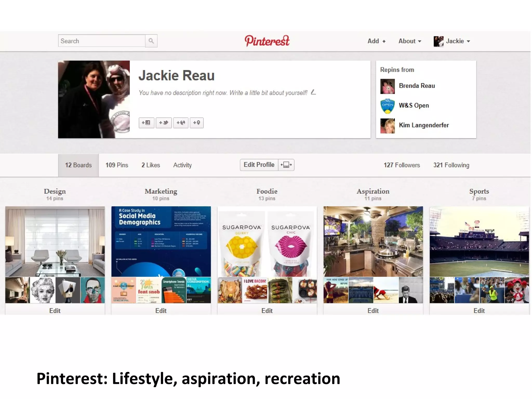Screen dimensions: 532x399
Task: Open the Sports board title
Action: point(479,191)
